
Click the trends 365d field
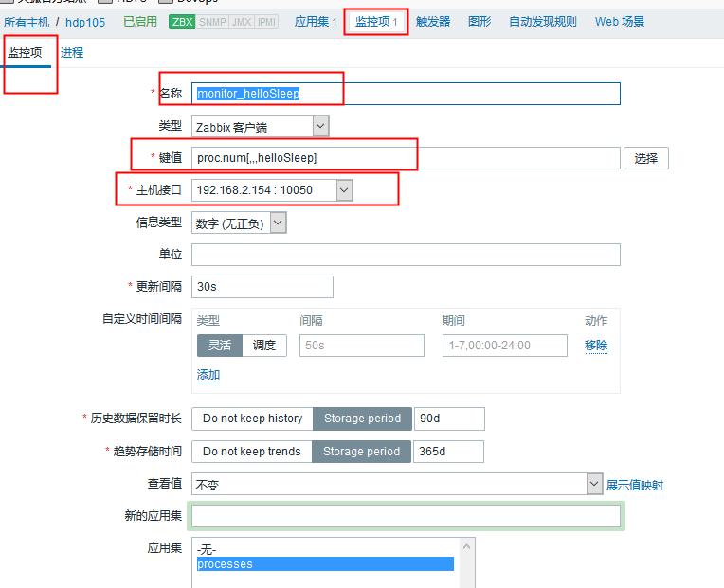click(448, 452)
